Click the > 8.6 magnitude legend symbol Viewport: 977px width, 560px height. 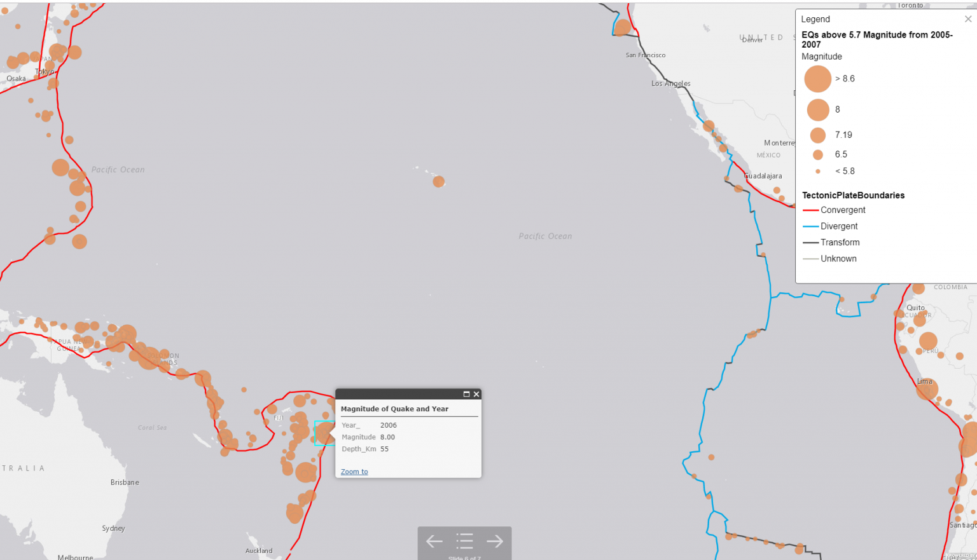click(x=819, y=78)
